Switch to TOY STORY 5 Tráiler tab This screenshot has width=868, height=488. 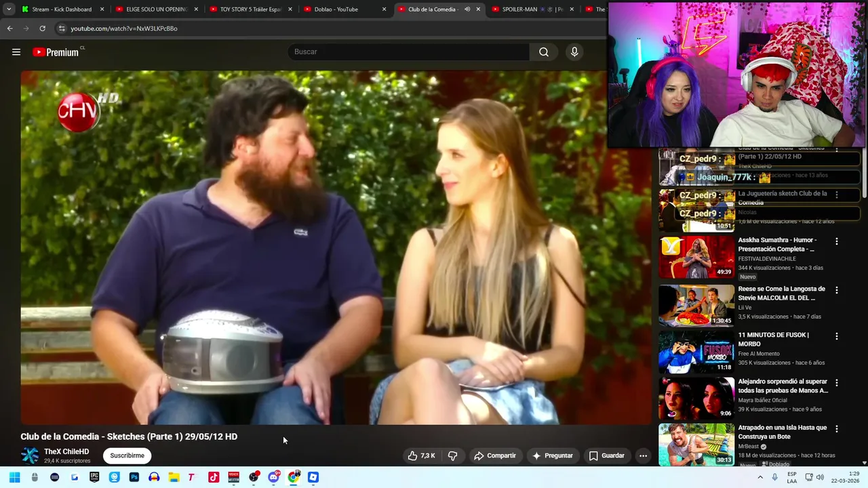click(x=251, y=9)
